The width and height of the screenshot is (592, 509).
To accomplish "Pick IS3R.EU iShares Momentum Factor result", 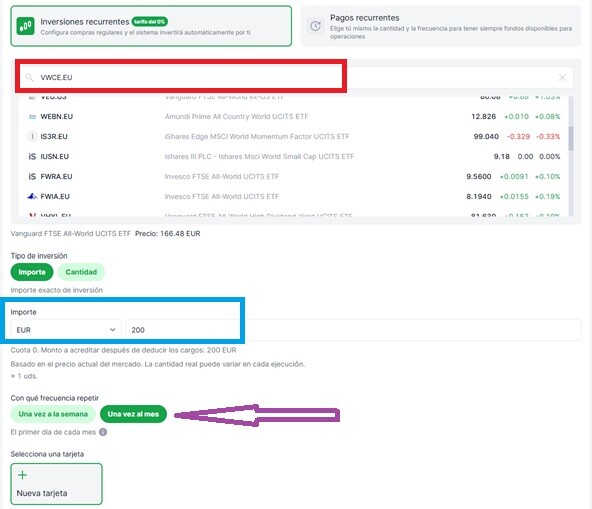I will click(x=294, y=136).
